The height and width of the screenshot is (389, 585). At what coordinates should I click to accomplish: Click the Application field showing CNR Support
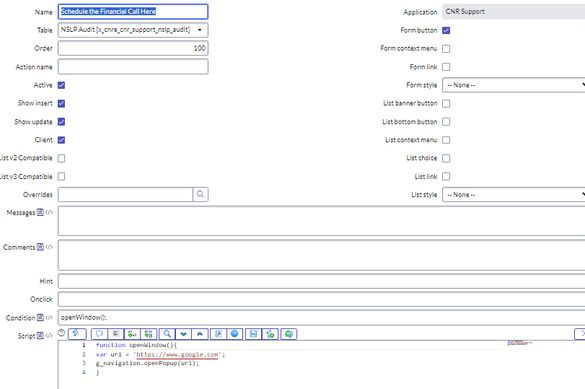514,12
